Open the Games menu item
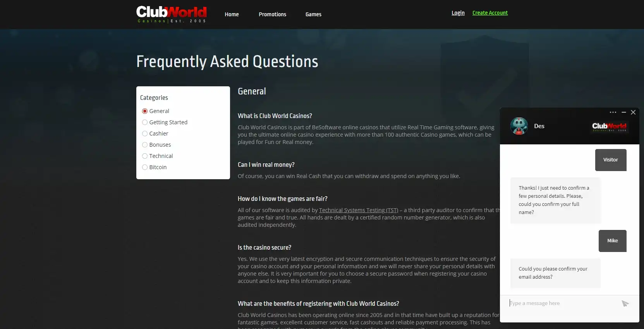The width and height of the screenshot is (644, 329). [313, 14]
